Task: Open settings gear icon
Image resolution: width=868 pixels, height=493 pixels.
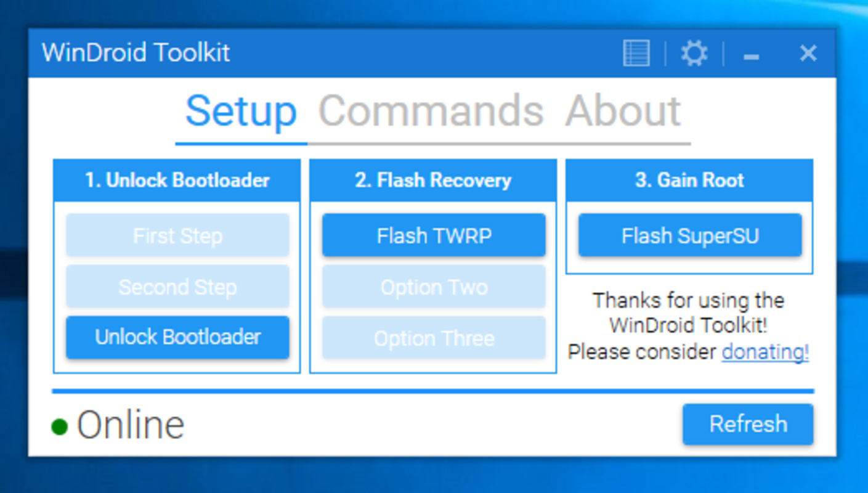Action: tap(694, 54)
